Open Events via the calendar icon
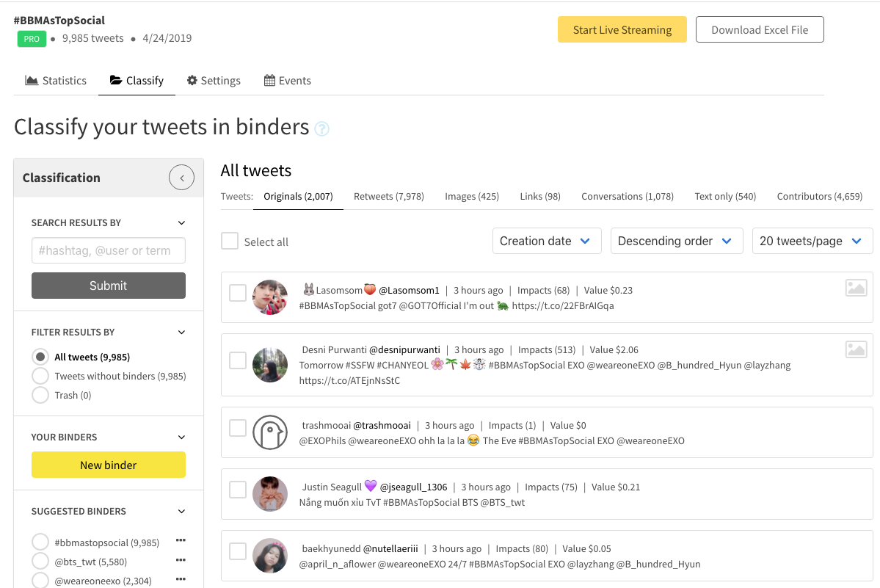The width and height of the screenshot is (880, 588). (269, 79)
